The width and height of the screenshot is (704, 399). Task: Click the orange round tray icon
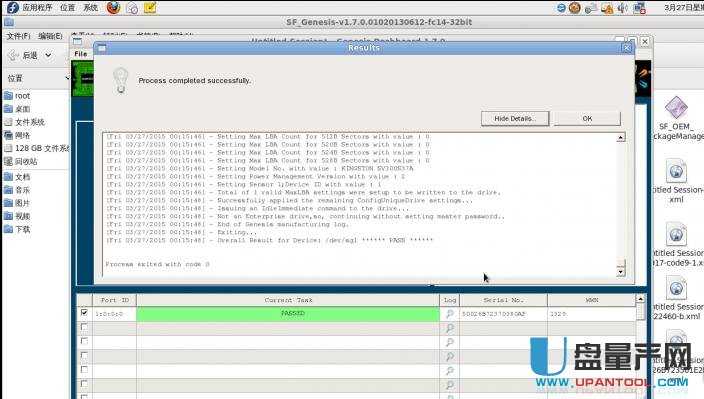point(574,8)
